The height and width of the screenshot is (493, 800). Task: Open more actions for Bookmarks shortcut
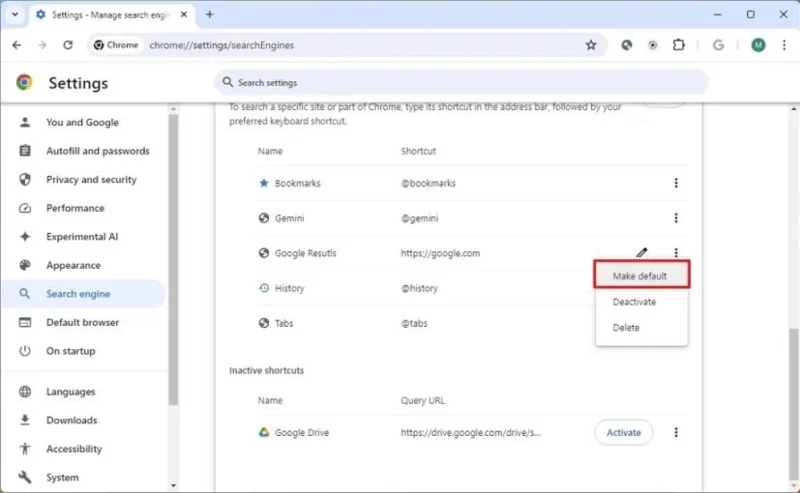[676, 183]
